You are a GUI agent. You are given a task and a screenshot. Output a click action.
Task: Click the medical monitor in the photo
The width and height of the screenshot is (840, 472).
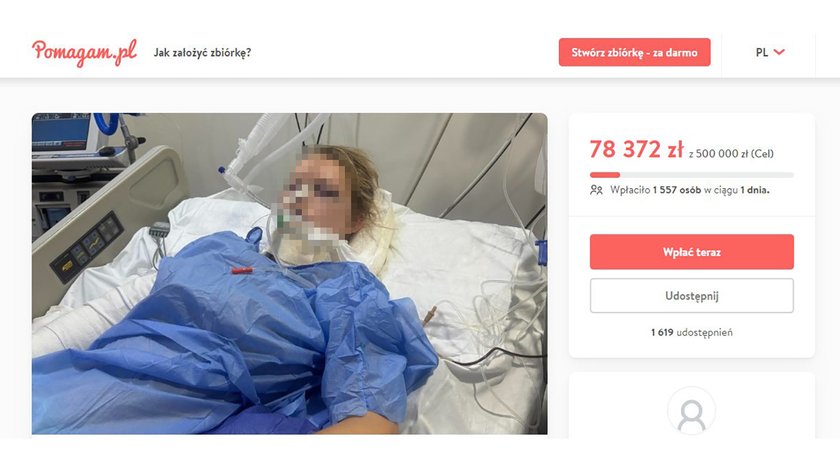(62, 133)
